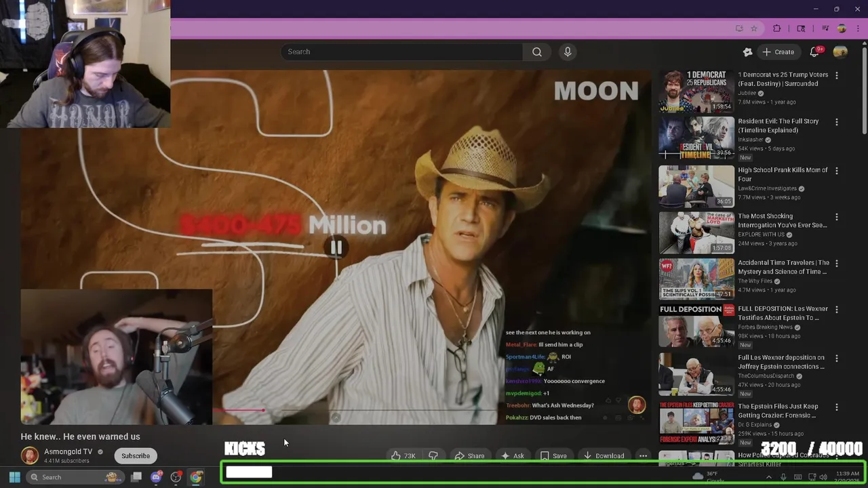Open YouTube account avatar menu
868x488 pixels.
click(x=840, y=52)
